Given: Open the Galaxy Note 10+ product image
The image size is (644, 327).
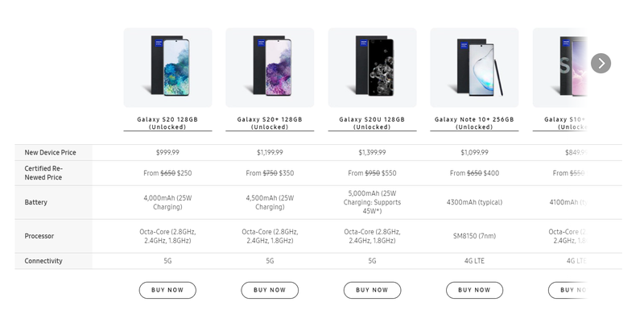Looking at the screenshot, I should coord(474,68).
